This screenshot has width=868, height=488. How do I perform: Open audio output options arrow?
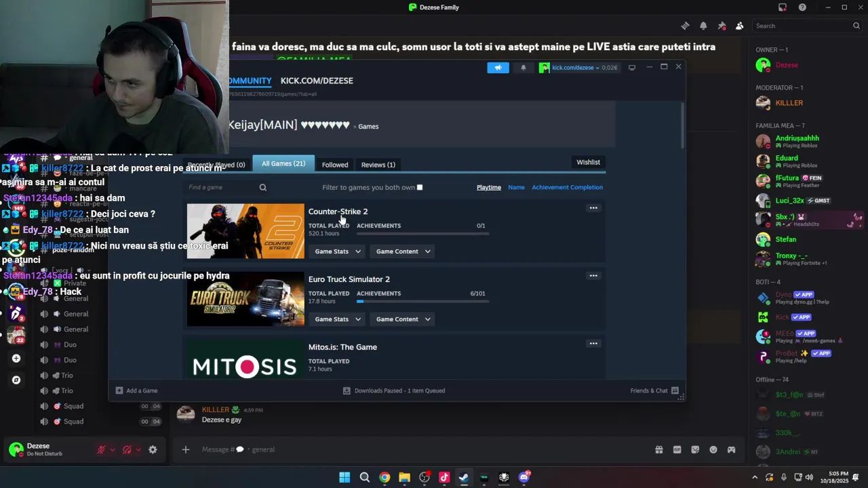coord(138,449)
